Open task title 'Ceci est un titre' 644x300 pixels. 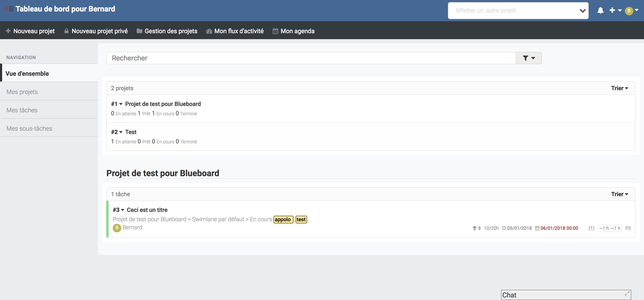point(147,210)
